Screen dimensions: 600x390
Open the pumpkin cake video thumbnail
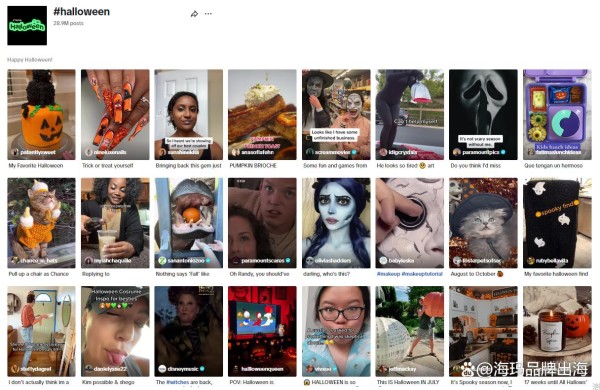pyautogui.click(x=41, y=114)
